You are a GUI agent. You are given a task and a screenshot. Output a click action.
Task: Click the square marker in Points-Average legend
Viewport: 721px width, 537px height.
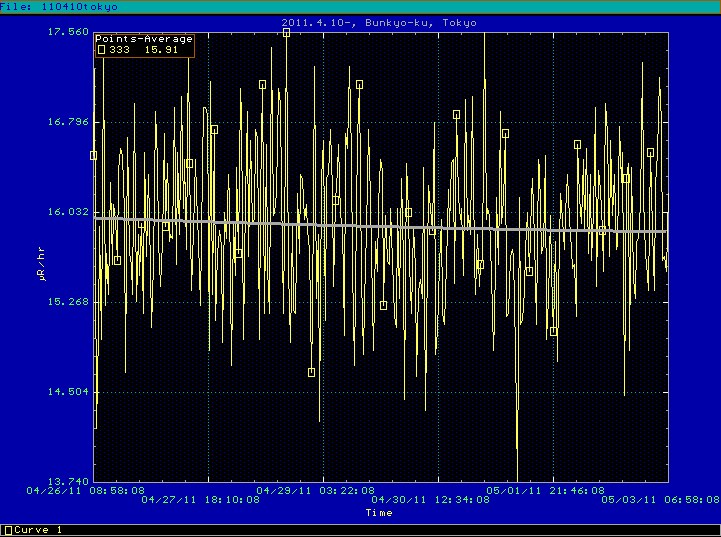pyautogui.click(x=101, y=50)
